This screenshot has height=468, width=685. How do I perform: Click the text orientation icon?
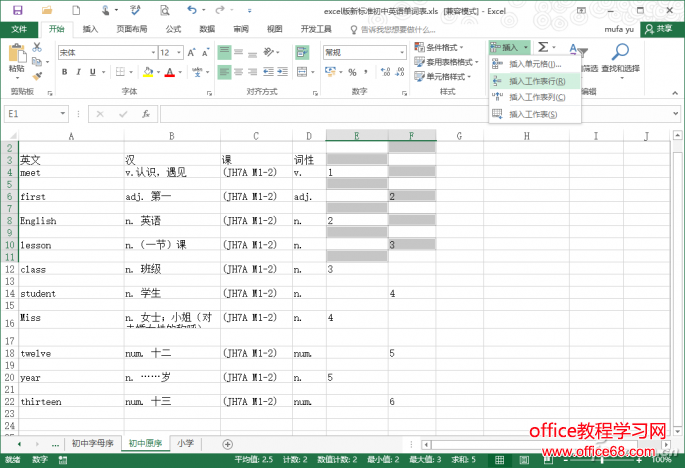(x=268, y=52)
